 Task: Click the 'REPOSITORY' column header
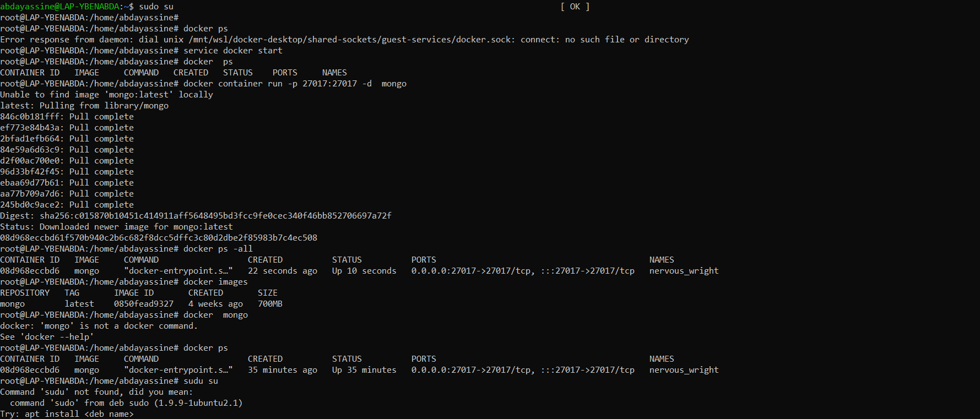coord(25,293)
